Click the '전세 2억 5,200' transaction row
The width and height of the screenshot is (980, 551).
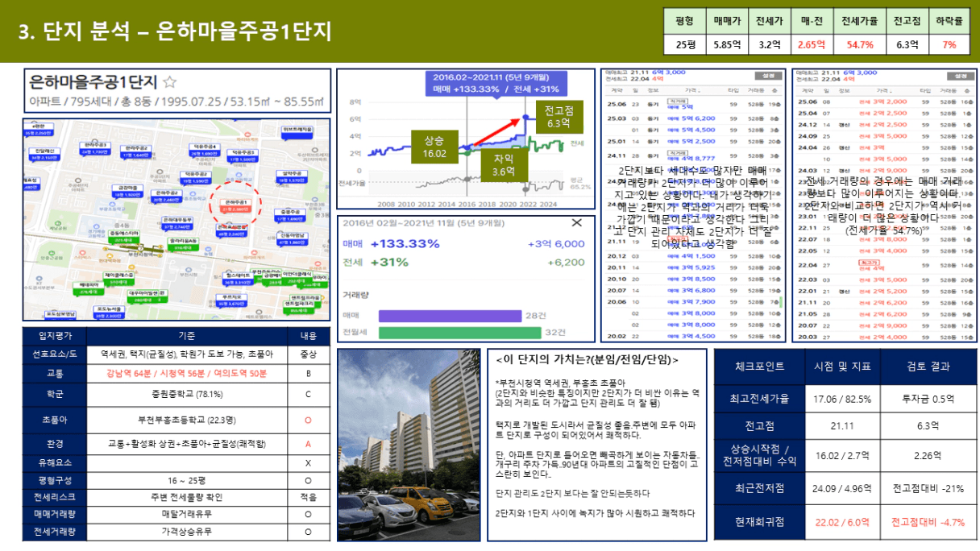885,290
